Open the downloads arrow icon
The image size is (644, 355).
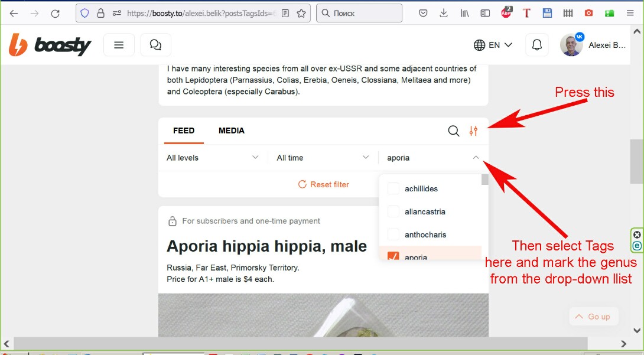[x=444, y=13]
